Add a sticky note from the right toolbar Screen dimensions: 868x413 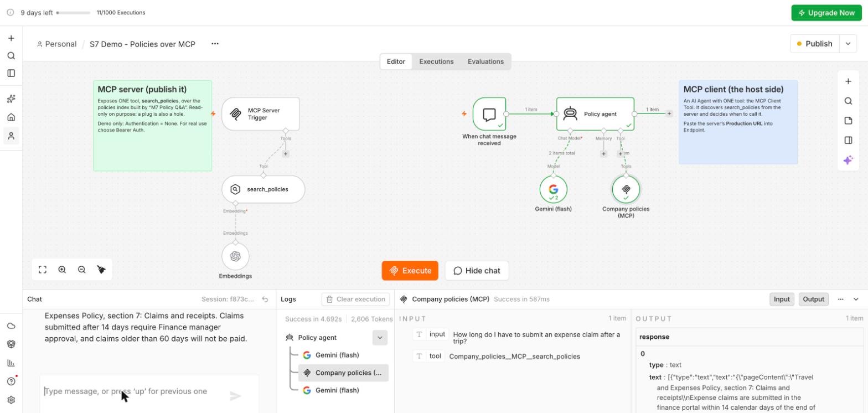point(848,121)
